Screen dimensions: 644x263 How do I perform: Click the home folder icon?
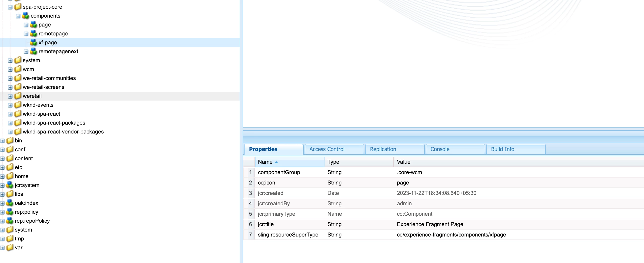pos(10,176)
